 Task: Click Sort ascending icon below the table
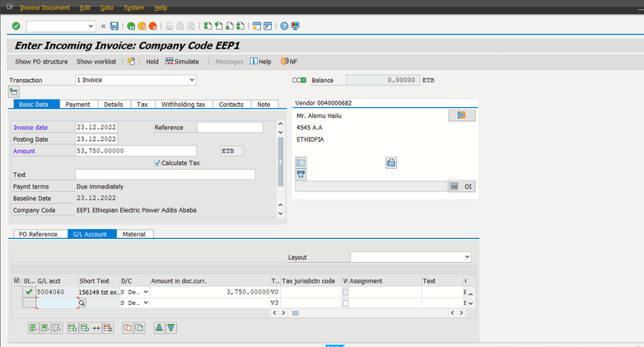[159, 328]
